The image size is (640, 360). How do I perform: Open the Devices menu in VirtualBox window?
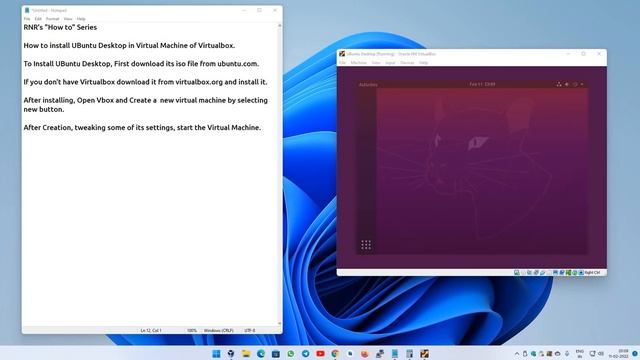pyautogui.click(x=407, y=63)
